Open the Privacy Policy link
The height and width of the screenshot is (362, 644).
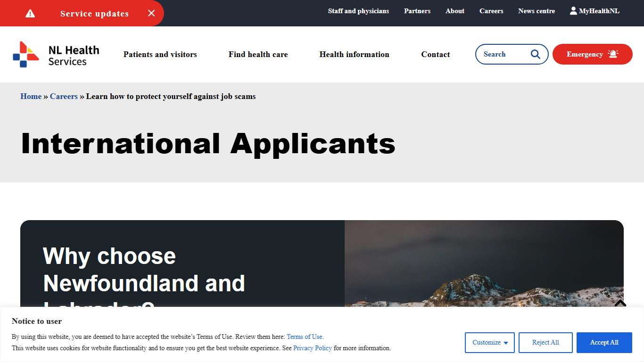[x=313, y=348]
